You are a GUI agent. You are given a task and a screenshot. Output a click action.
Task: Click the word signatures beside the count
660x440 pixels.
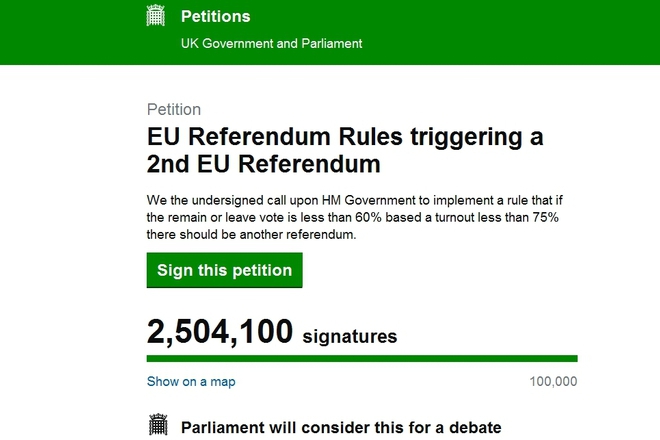[349, 337]
